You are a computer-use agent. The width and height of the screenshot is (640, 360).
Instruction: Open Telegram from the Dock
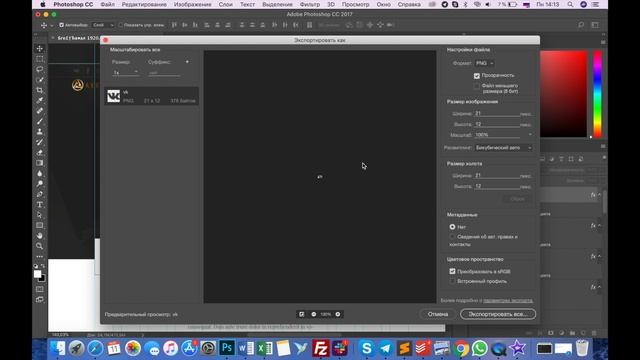click(x=385, y=349)
